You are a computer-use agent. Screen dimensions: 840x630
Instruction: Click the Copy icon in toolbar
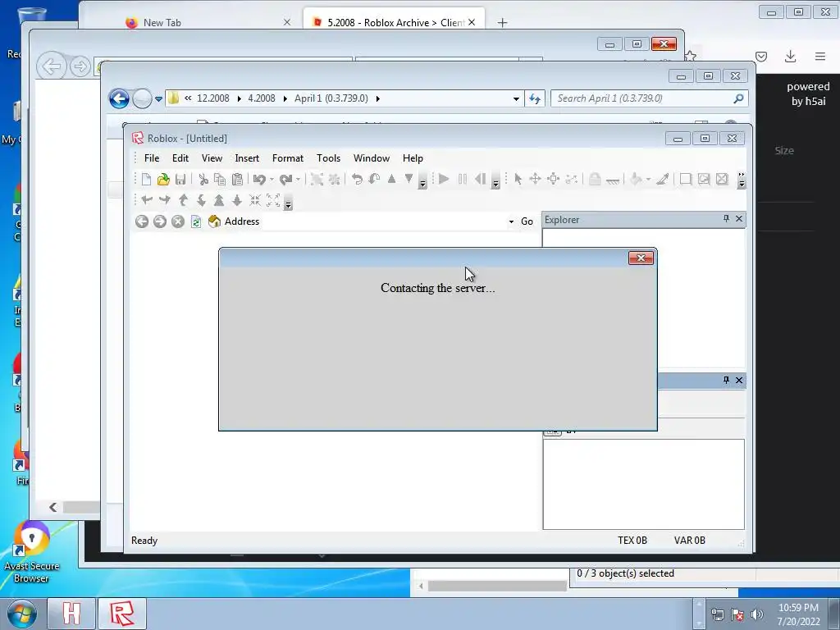pyautogui.click(x=220, y=179)
